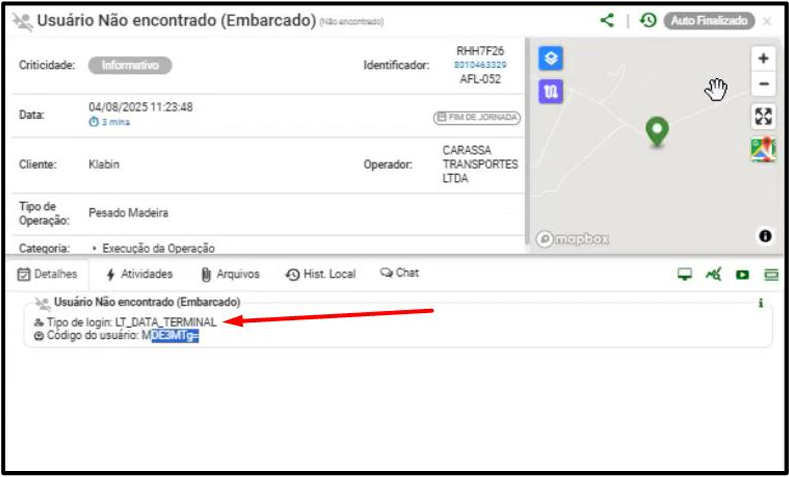The image size is (789, 477).
Task: Open location in Google Maps
Action: pos(763,149)
